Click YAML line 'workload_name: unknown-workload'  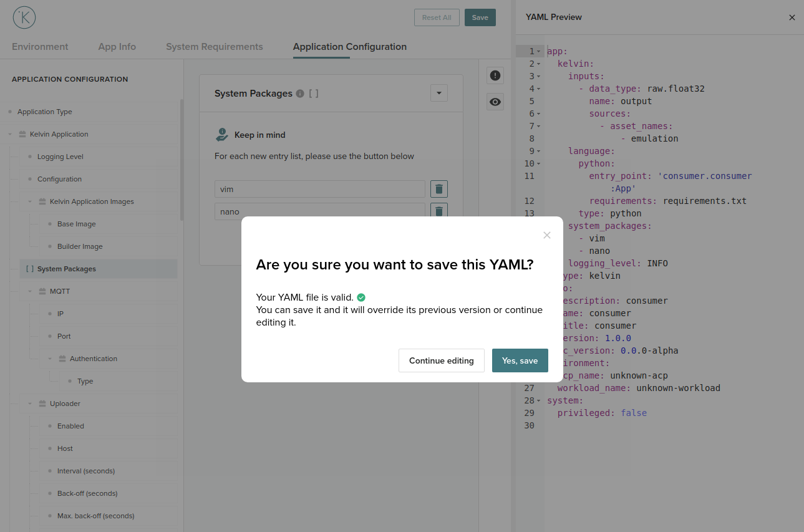coord(639,388)
